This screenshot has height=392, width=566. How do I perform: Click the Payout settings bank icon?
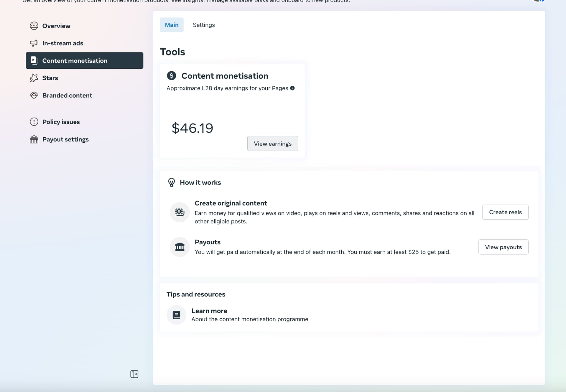pyautogui.click(x=34, y=139)
